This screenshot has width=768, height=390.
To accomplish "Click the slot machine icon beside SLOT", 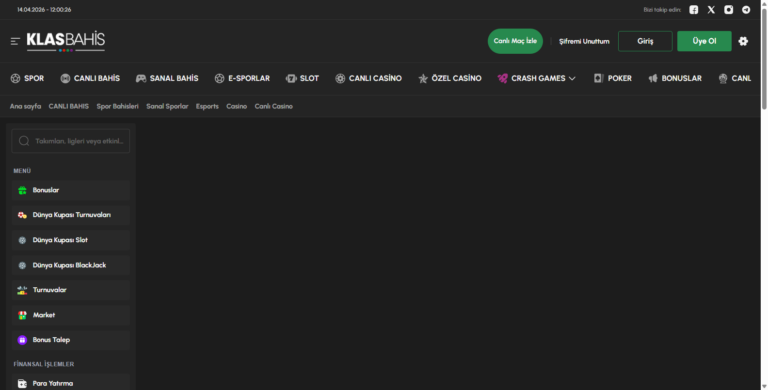I will coord(291,78).
